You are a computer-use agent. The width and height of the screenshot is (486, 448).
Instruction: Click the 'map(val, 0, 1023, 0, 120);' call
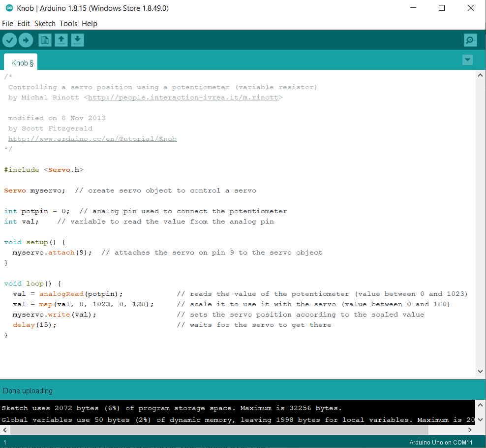pyautogui.click(x=96, y=304)
